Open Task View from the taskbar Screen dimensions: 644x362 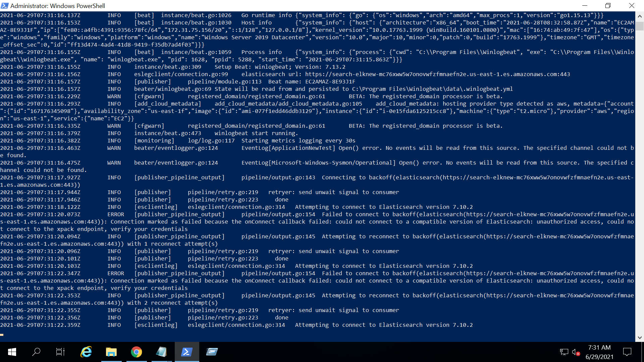coord(60,352)
